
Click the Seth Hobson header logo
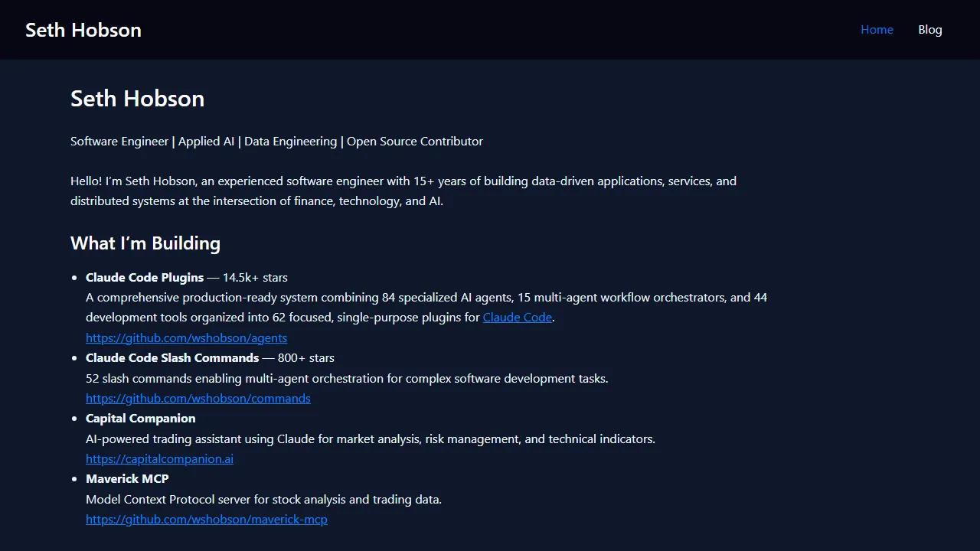(x=83, y=29)
